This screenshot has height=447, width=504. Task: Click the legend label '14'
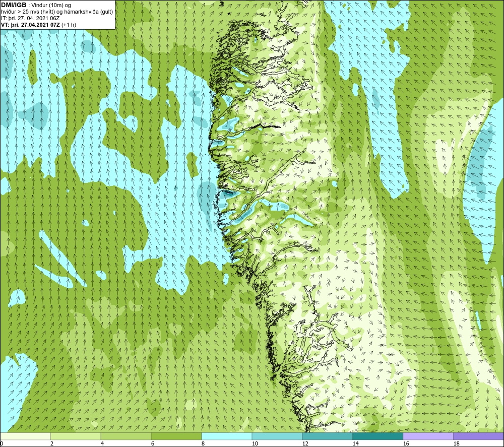point(355,444)
